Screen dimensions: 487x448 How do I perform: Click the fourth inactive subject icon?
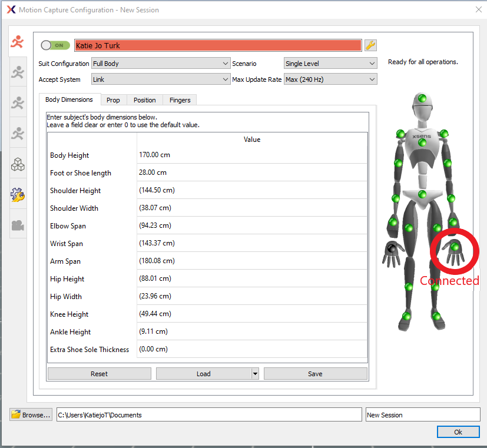[x=17, y=133]
